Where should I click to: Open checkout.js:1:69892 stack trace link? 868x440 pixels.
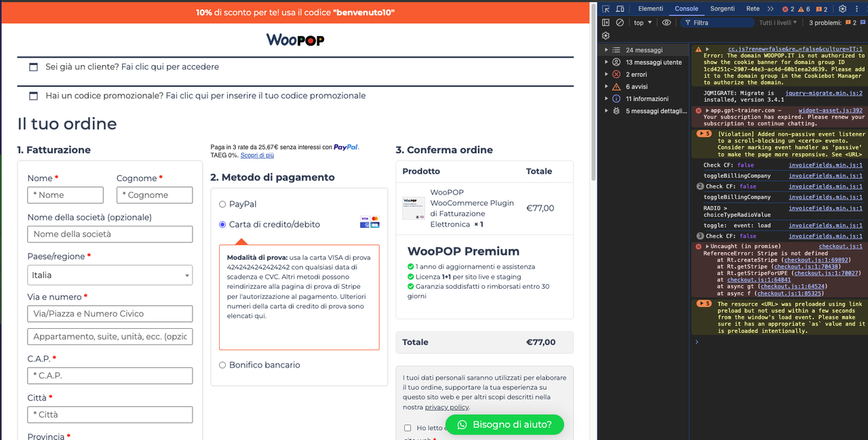pos(816,260)
